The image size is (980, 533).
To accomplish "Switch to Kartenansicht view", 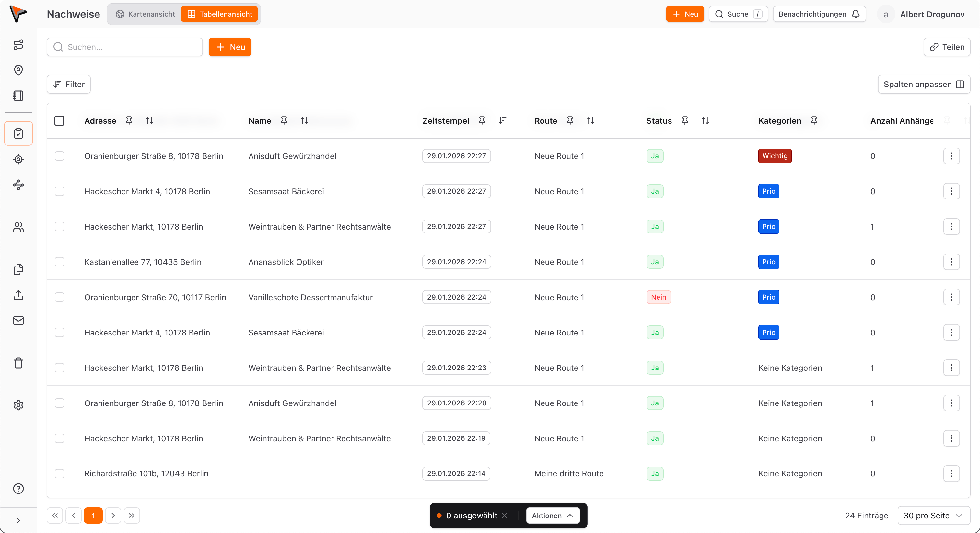I will coord(145,14).
